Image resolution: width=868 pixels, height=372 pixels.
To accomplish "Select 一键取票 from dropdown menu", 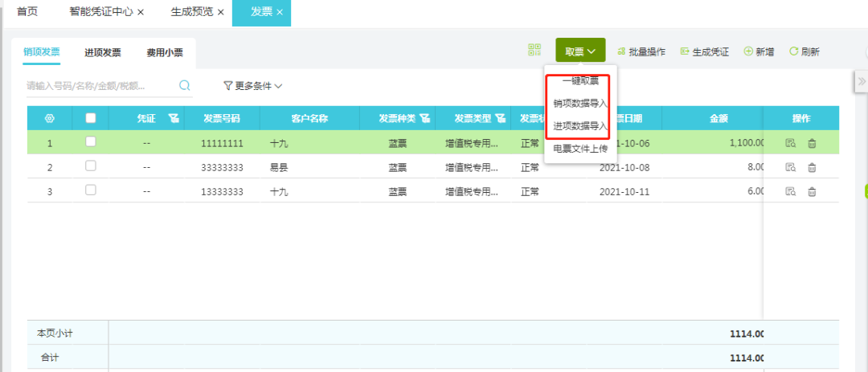I will click(581, 81).
